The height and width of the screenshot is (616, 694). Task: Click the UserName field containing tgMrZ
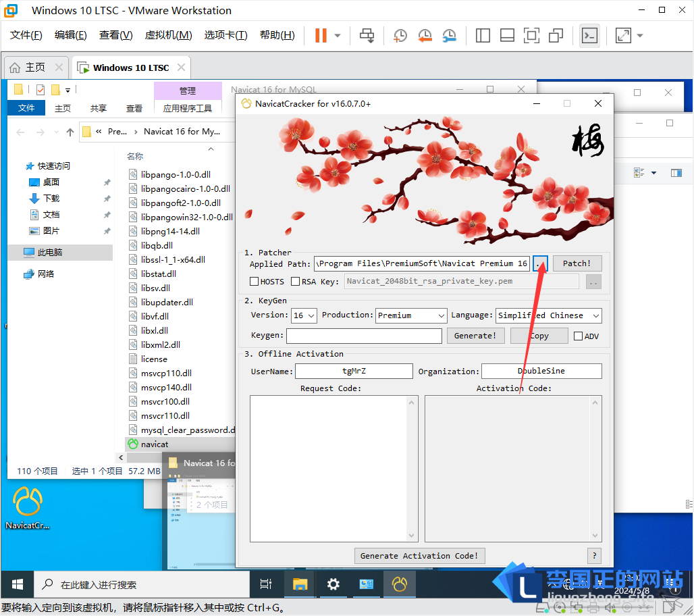(354, 371)
